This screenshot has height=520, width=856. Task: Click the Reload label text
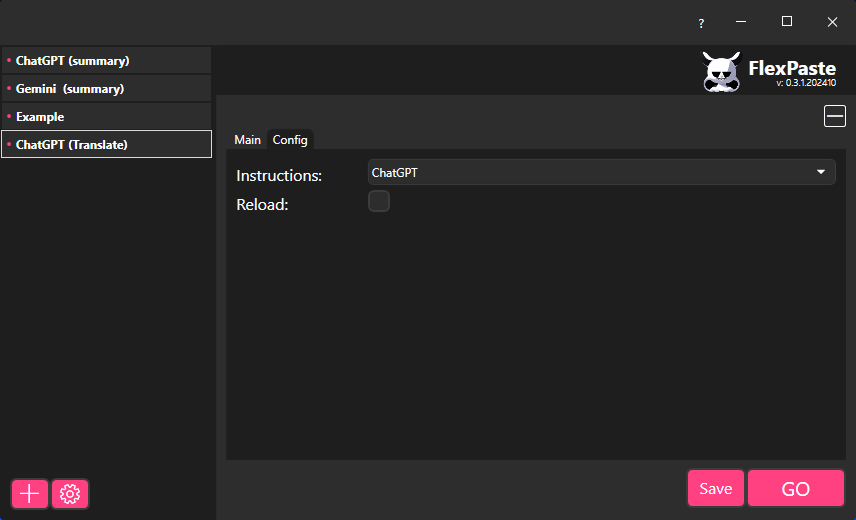[x=262, y=204]
